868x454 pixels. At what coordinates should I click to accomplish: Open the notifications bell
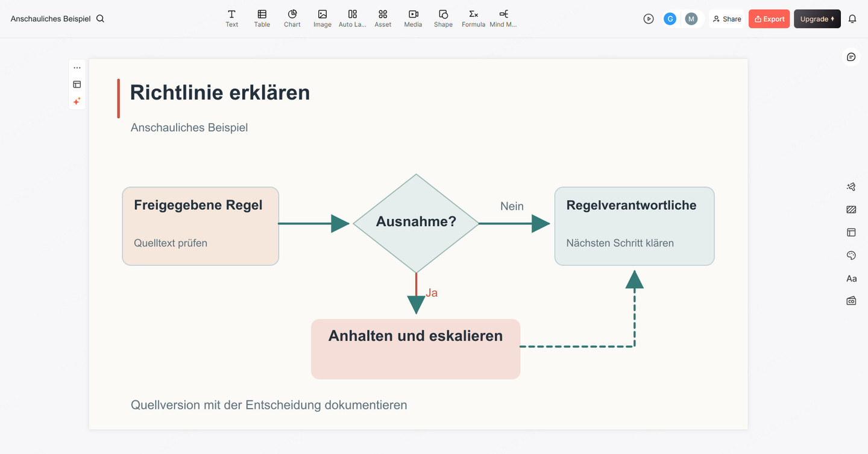tap(852, 19)
